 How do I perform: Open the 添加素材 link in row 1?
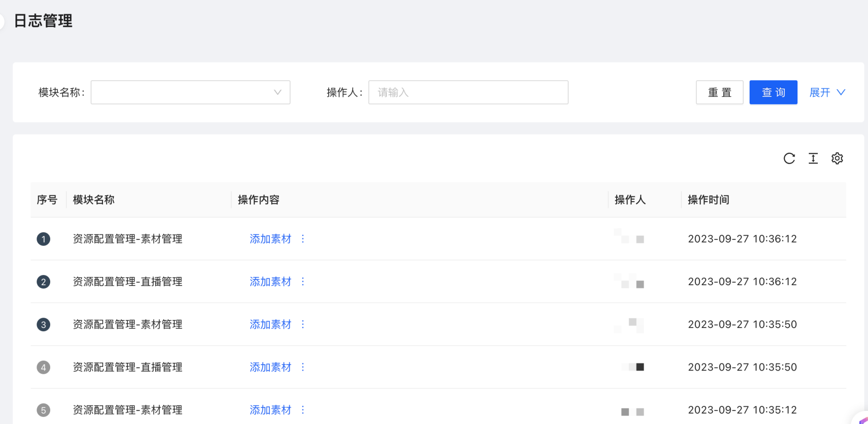(x=270, y=239)
